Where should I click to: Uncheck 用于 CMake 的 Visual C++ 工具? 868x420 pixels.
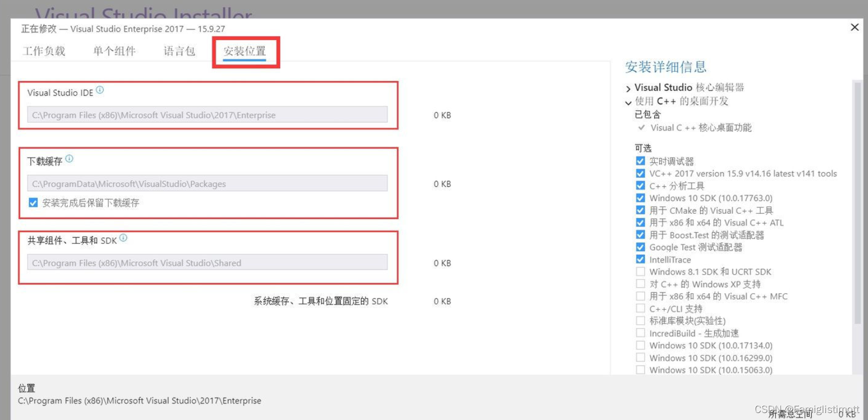pos(640,210)
